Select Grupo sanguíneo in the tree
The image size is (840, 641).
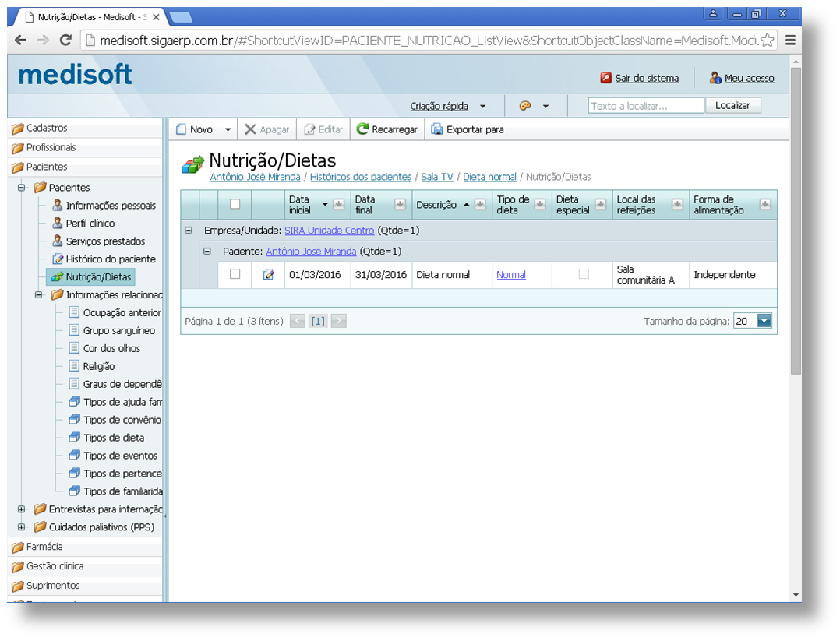[x=119, y=331]
